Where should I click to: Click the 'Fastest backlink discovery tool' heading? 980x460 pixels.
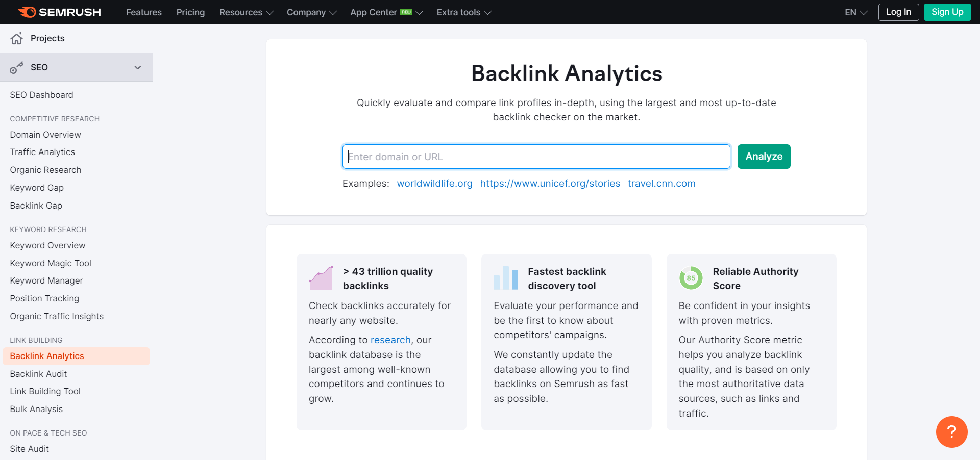(x=567, y=278)
